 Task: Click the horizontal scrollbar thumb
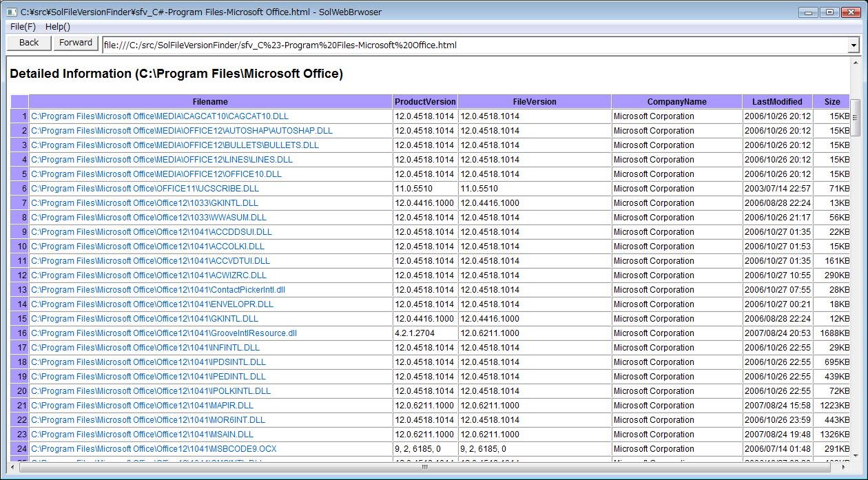point(424,467)
